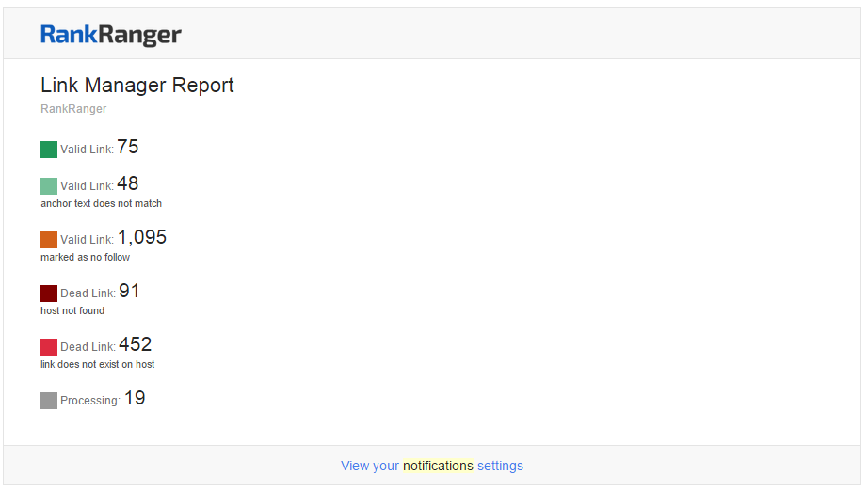
Task: Click the dead link count 91
Action: 129,291
